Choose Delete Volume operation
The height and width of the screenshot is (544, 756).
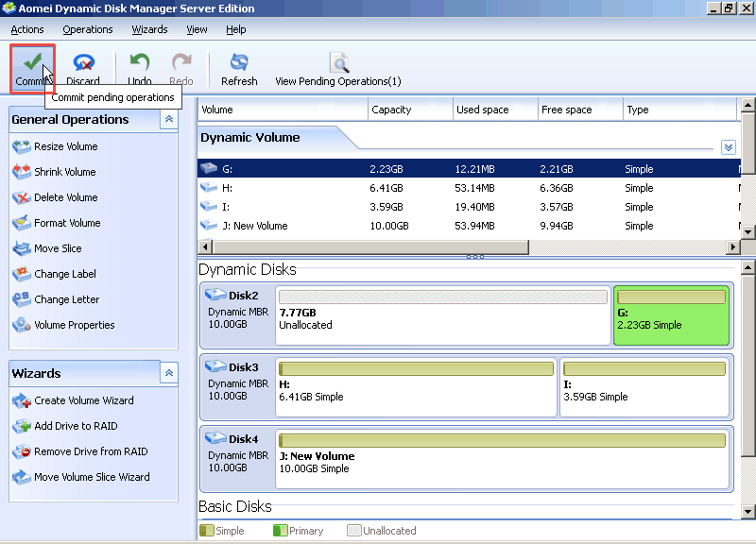[x=65, y=197]
